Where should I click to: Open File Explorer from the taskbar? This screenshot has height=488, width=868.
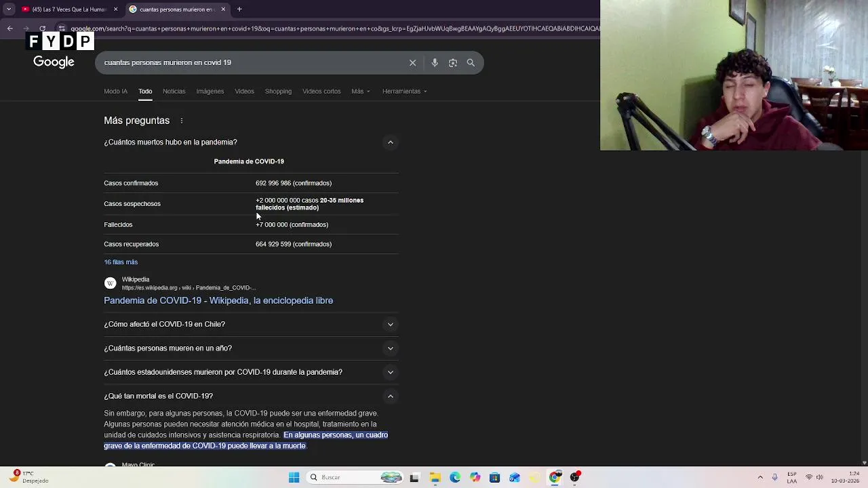coord(435,477)
